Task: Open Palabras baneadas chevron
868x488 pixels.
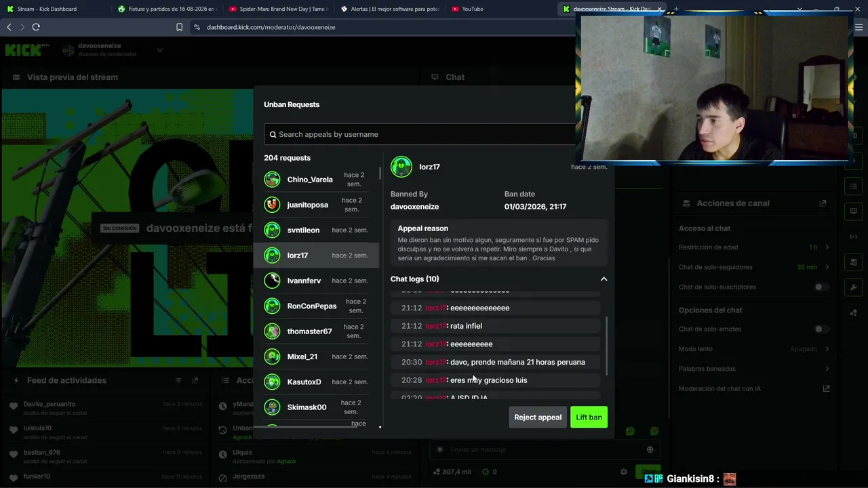Action: pyautogui.click(x=827, y=369)
